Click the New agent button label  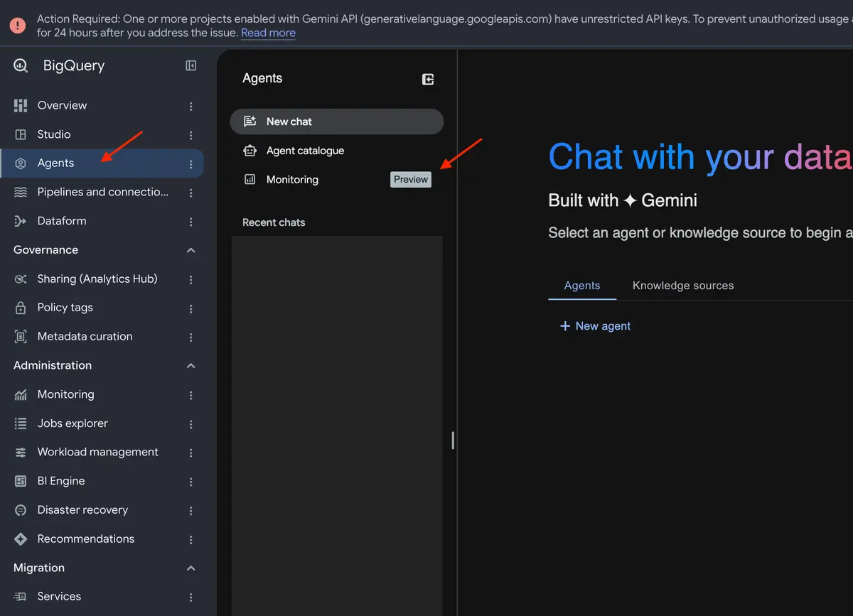click(603, 326)
